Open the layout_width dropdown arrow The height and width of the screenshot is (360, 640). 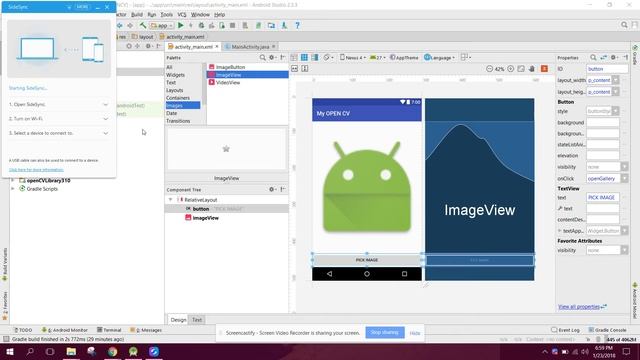[x=616, y=80]
